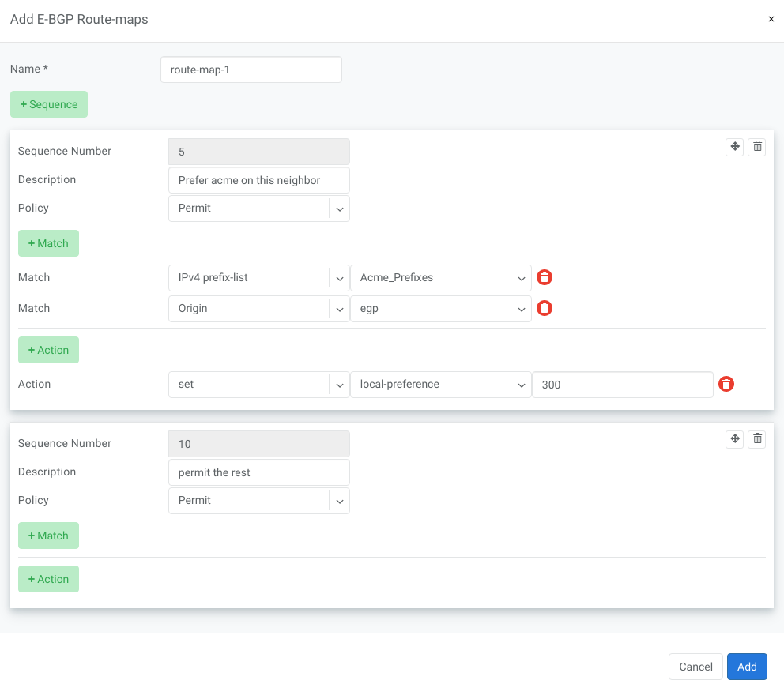Remove the local-preference action row
784x699 pixels.
[x=726, y=384]
